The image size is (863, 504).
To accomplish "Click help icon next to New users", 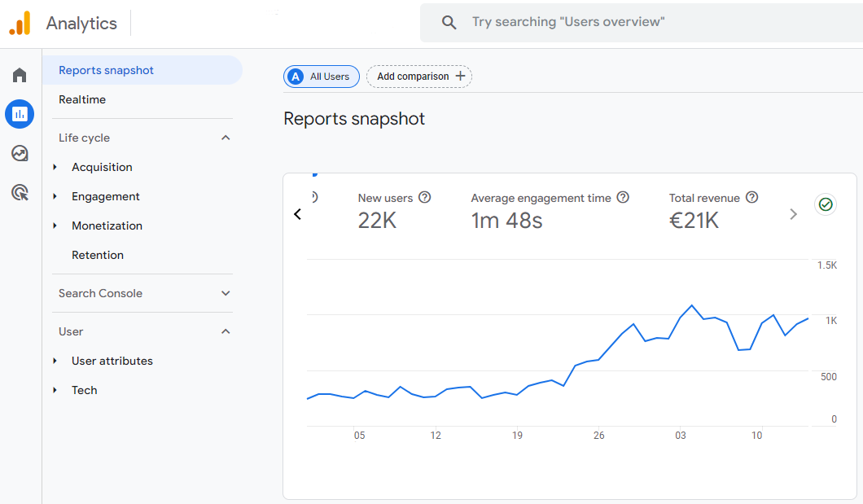I will coord(424,198).
